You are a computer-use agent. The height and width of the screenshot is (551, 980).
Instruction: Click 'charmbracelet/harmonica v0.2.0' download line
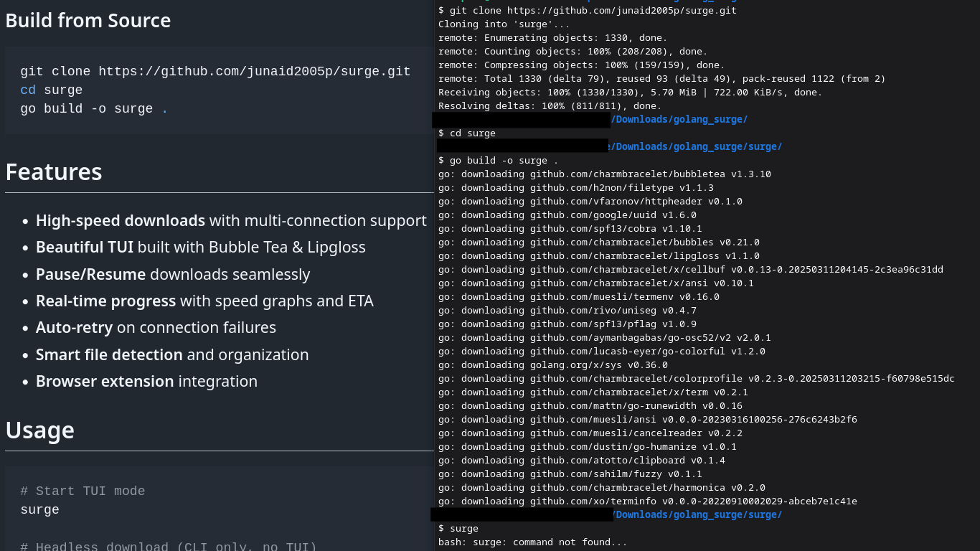tap(602, 488)
